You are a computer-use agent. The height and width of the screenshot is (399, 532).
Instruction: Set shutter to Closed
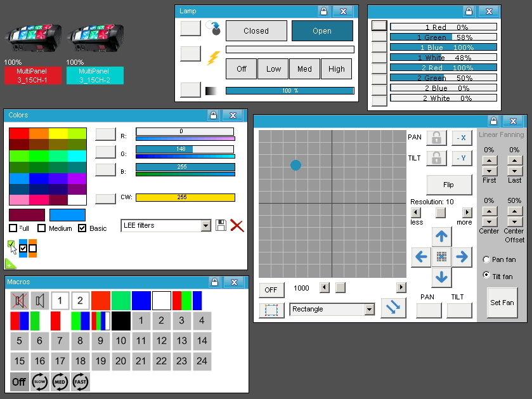[x=256, y=31]
